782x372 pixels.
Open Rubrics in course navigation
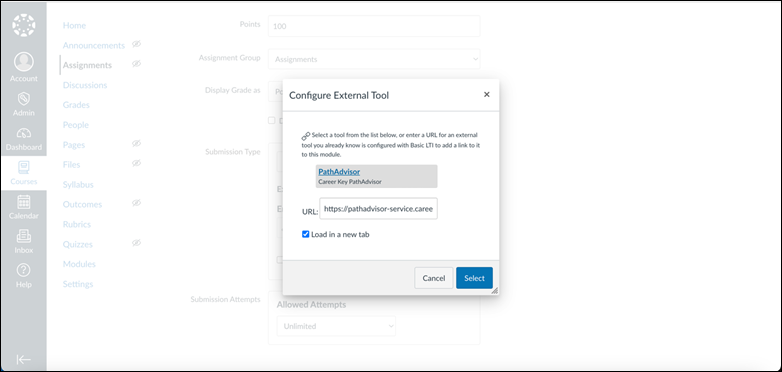pos(77,224)
